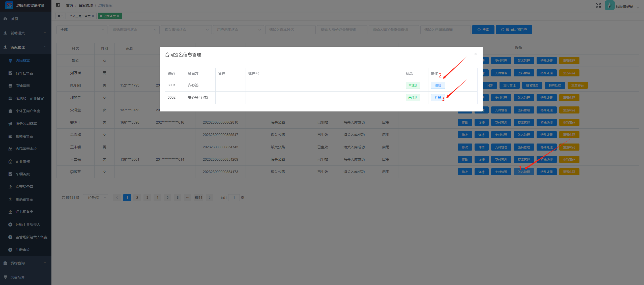Viewport: 644px width, 285px height.
Task: Click the super administrator avatar
Action: (x=609, y=5)
